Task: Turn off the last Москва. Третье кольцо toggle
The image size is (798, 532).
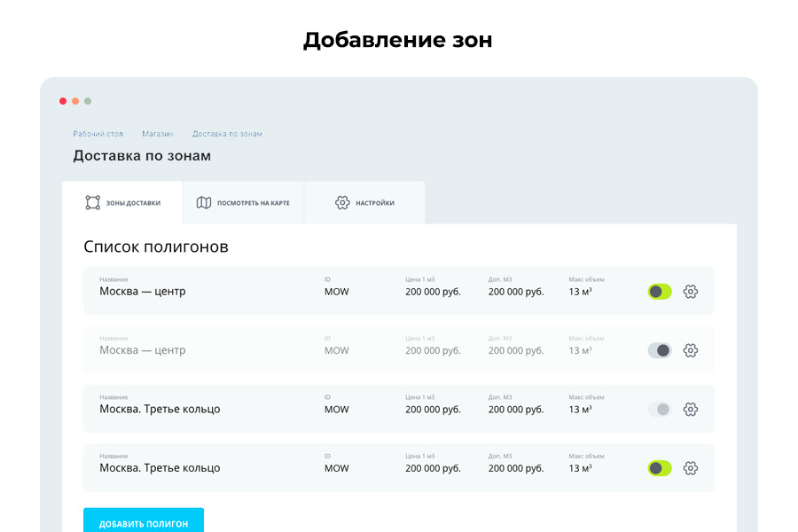Action: tap(660, 467)
